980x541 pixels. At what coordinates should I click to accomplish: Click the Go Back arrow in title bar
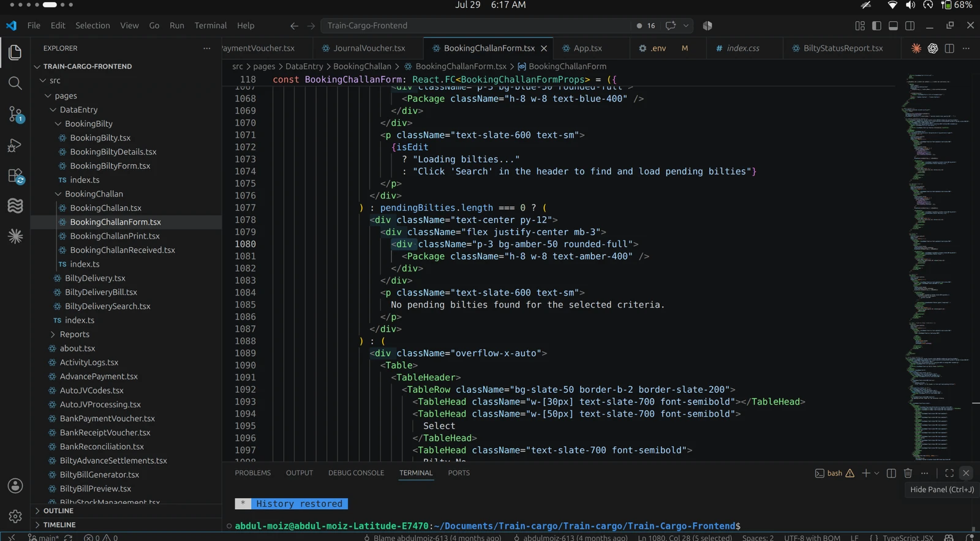pos(294,26)
